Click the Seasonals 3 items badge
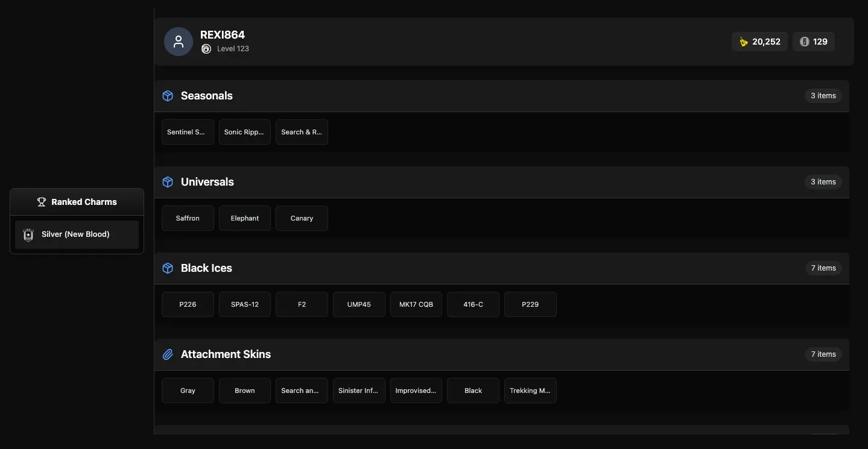 [x=823, y=96]
